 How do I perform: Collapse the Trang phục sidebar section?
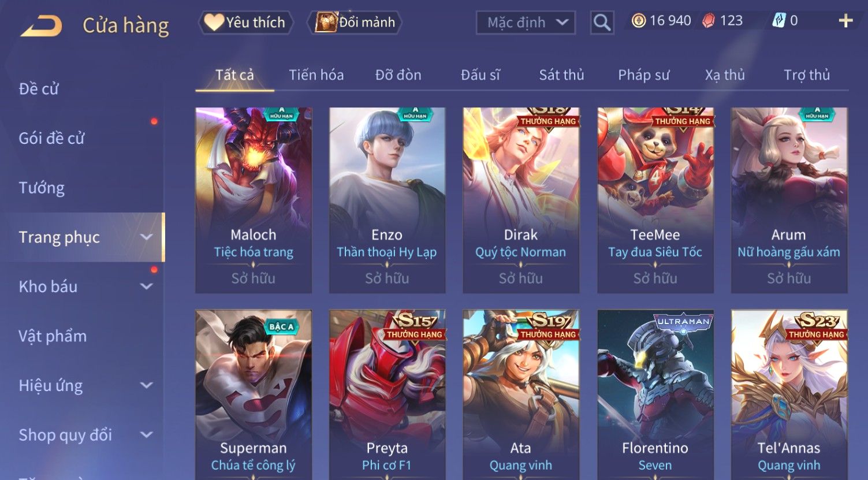(x=147, y=237)
